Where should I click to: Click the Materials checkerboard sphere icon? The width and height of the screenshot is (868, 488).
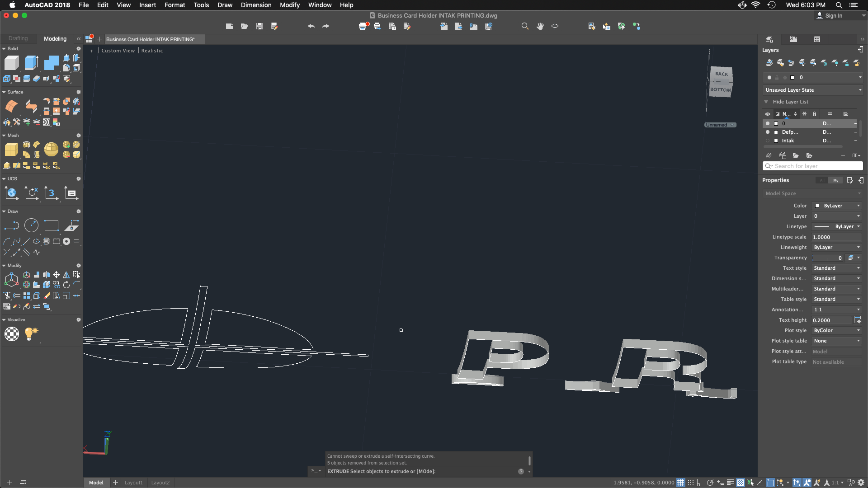point(12,334)
